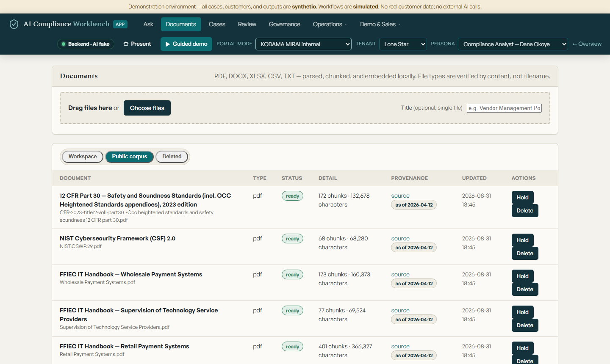The height and width of the screenshot is (364, 610).
Task: Open the Persona dropdown
Action: pos(513,44)
